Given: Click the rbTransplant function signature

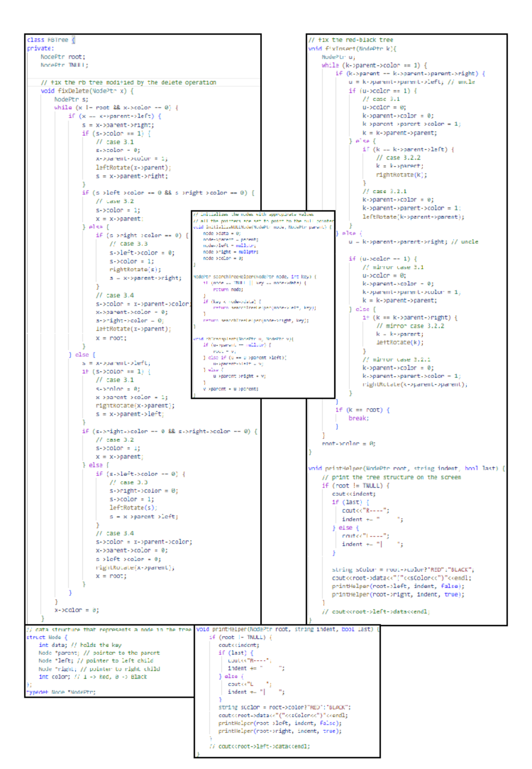Looking at the screenshot, I should [x=243, y=339].
